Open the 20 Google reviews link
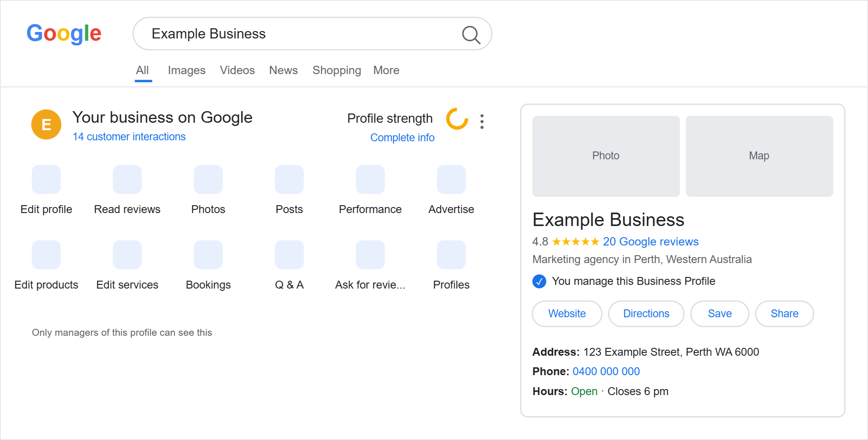Screen dimensions: 868x440 coord(650,242)
